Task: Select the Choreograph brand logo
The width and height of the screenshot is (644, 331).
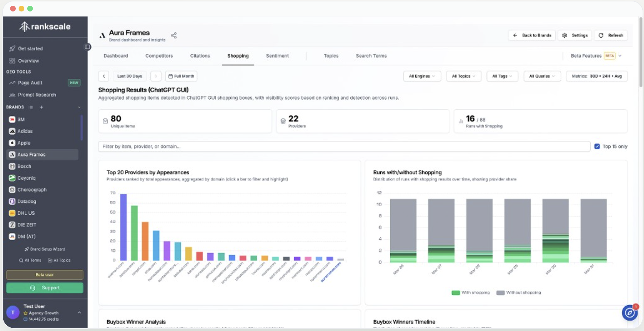Action: pyautogui.click(x=12, y=190)
